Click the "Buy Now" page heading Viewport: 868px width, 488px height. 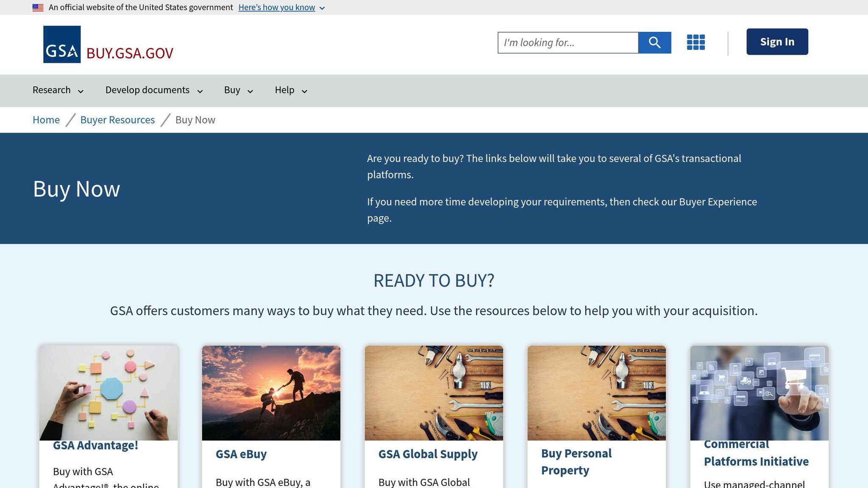coord(77,189)
